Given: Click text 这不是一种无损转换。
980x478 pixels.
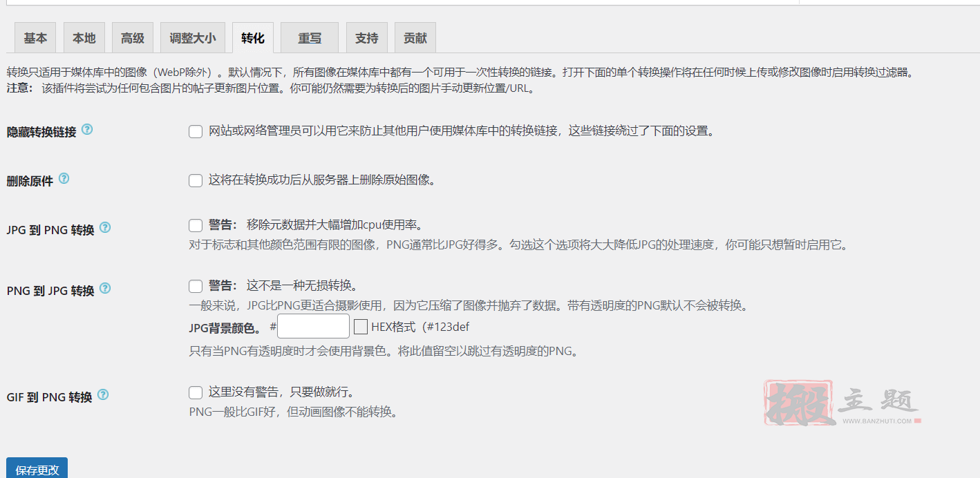Looking at the screenshot, I should tap(302, 286).
